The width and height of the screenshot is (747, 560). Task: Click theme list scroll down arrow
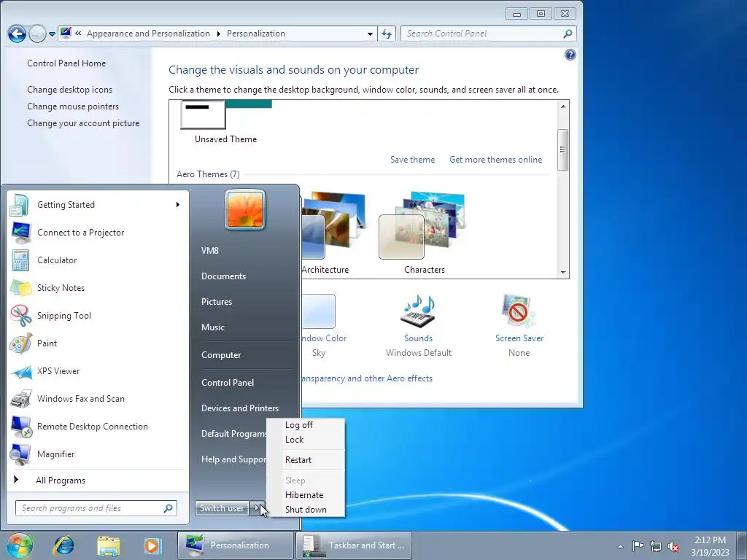(x=563, y=273)
